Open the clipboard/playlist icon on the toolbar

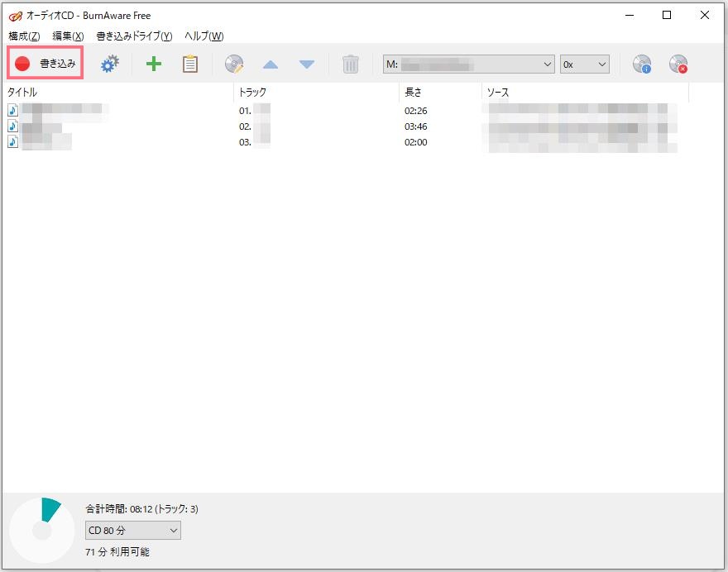click(x=190, y=63)
